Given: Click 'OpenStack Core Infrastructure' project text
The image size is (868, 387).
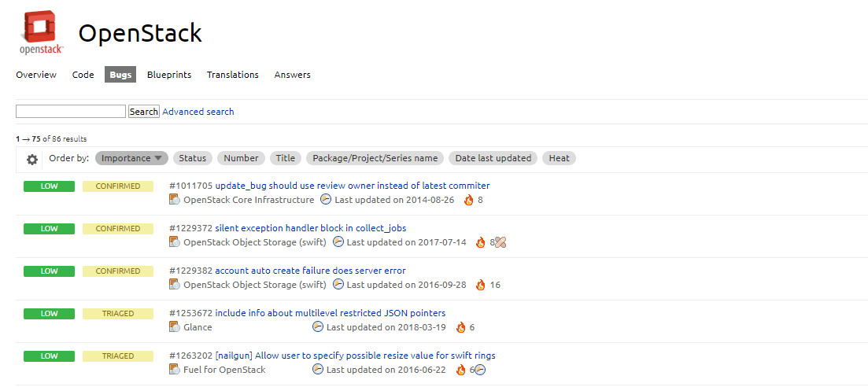Looking at the screenshot, I should click(249, 200).
